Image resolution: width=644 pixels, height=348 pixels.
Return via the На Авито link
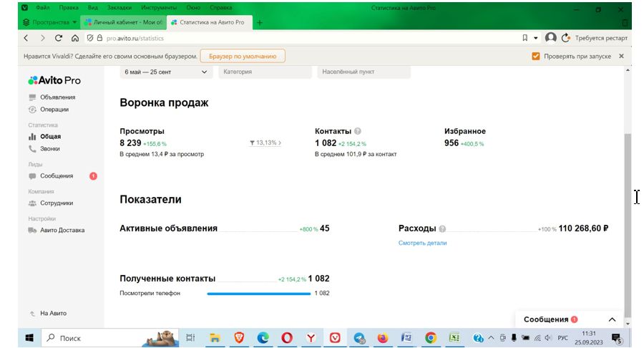[x=53, y=313]
